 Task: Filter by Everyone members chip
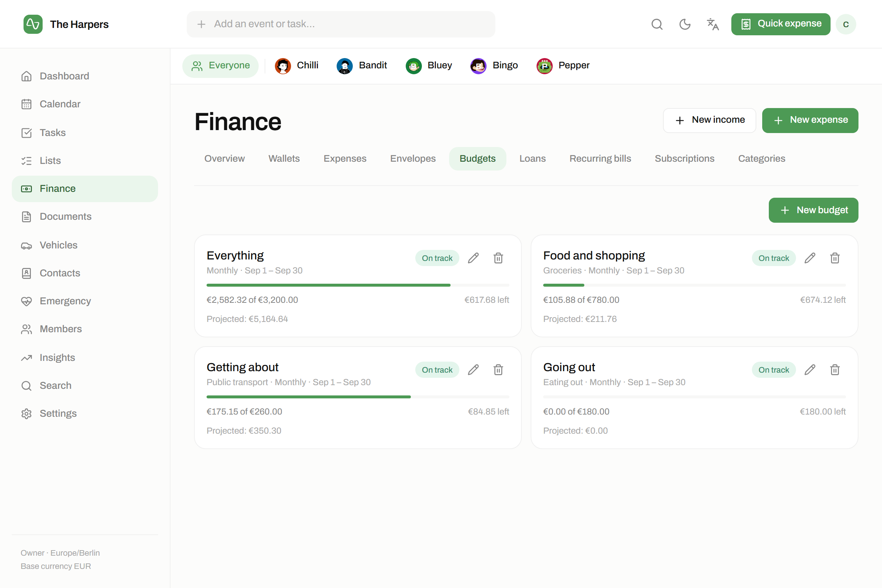220,66
